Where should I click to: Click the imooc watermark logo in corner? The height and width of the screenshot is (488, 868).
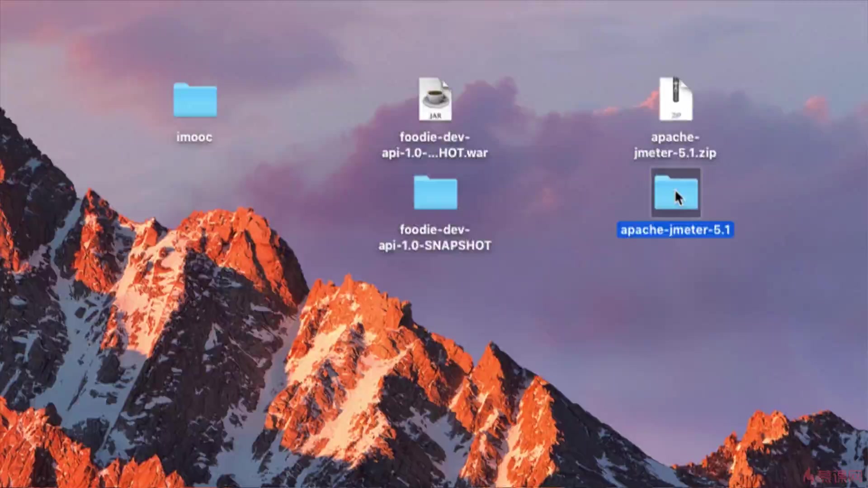coord(833,476)
